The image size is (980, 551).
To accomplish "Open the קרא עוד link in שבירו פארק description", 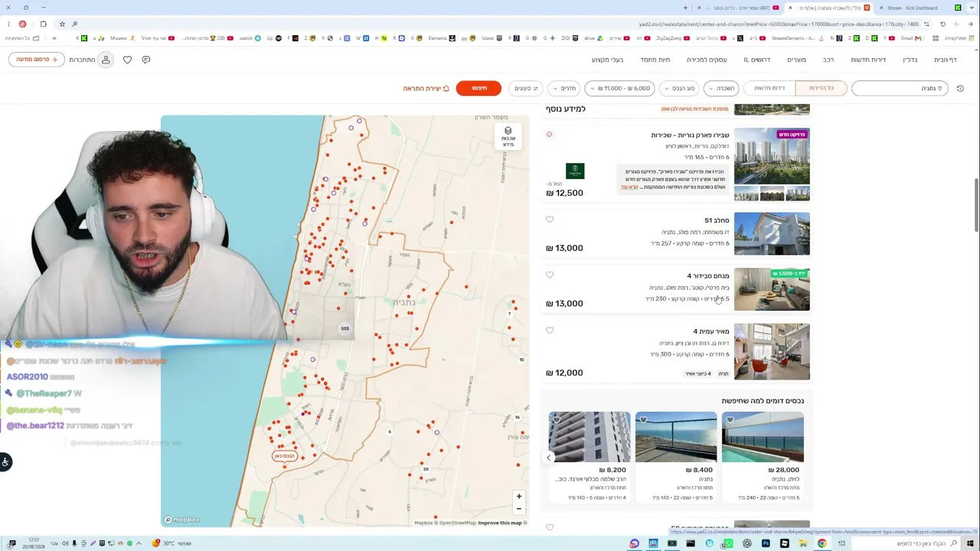I will tap(629, 187).
